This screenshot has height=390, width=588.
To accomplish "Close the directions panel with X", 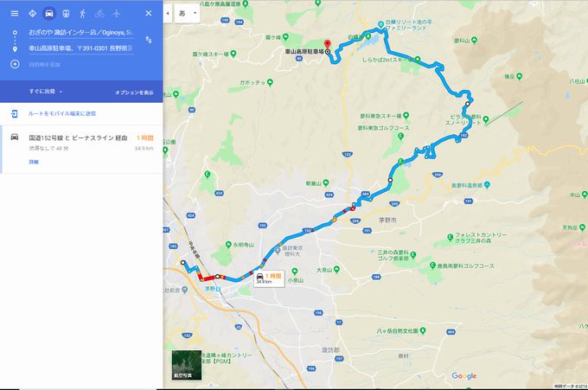I will click(x=149, y=14).
